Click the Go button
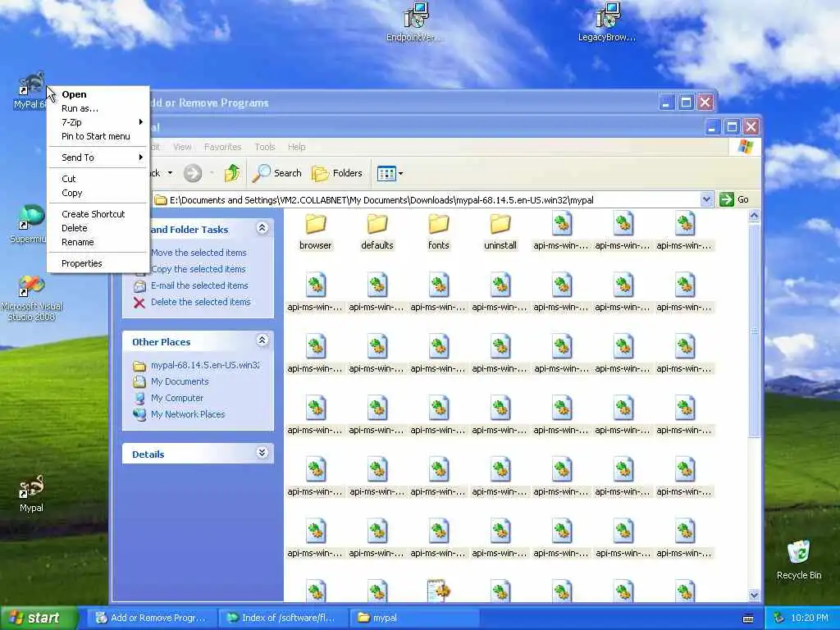The height and width of the screenshot is (630, 840). (x=734, y=199)
